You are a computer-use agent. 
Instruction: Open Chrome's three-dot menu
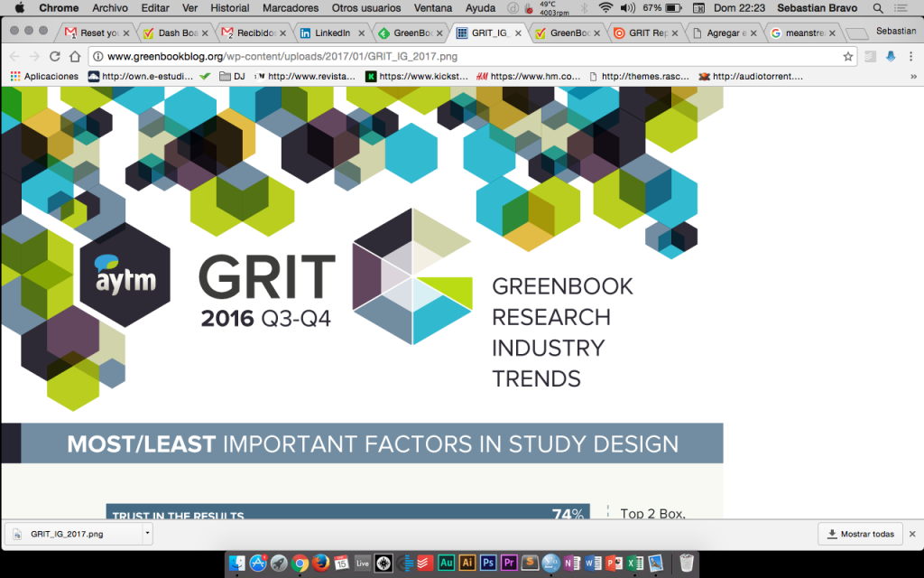tap(911, 57)
